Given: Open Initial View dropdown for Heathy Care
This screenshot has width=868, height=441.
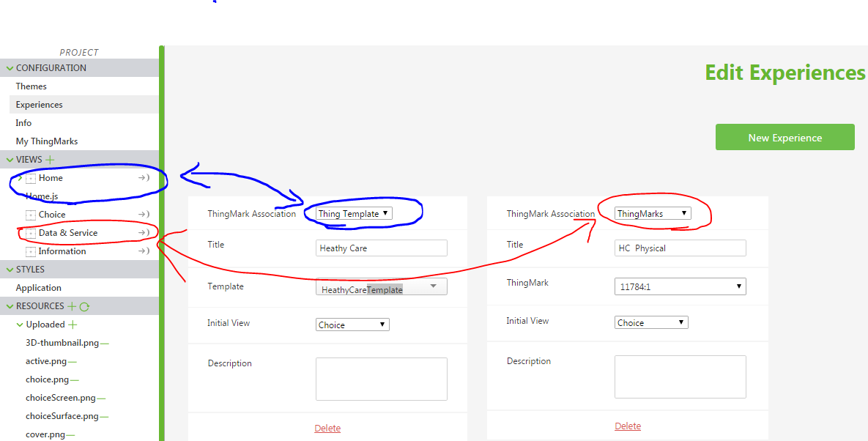Looking at the screenshot, I should click(x=352, y=325).
